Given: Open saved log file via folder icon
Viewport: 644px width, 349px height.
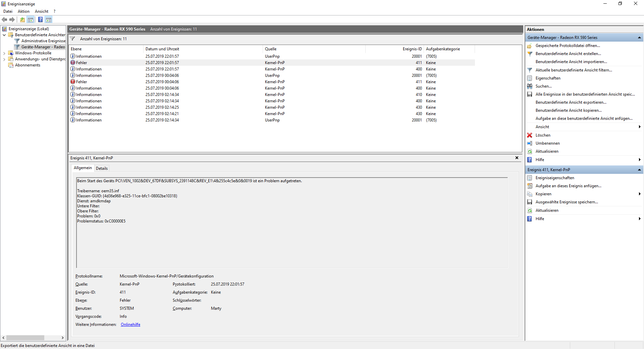Looking at the screenshot, I should (x=530, y=46).
